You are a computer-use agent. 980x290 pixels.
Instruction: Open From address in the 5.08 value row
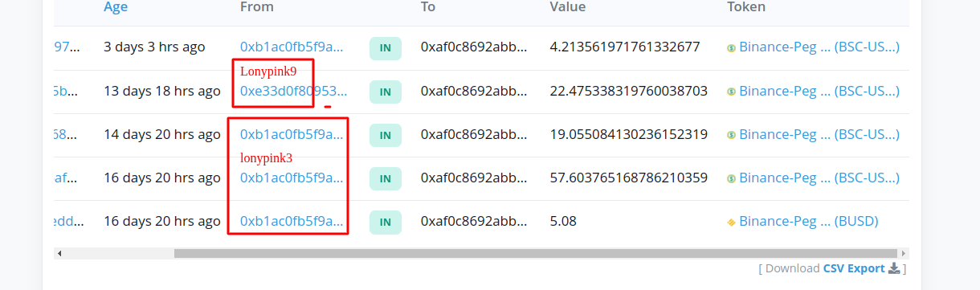(292, 221)
